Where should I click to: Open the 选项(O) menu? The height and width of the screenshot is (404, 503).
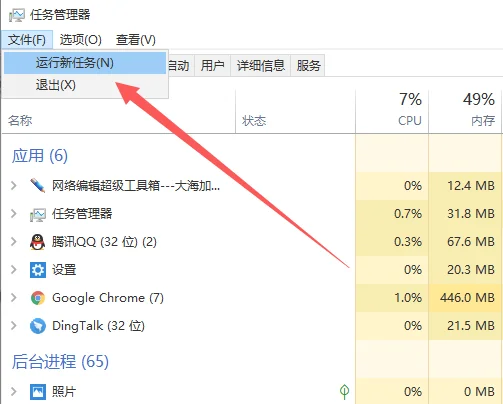pyautogui.click(x=81, y=40)
